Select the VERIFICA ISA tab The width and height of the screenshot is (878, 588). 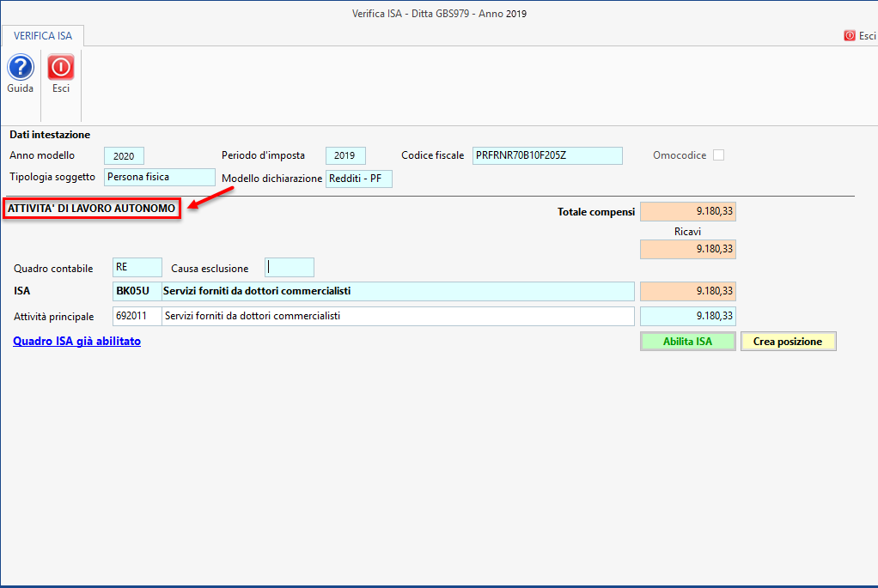tap(43, 36)
